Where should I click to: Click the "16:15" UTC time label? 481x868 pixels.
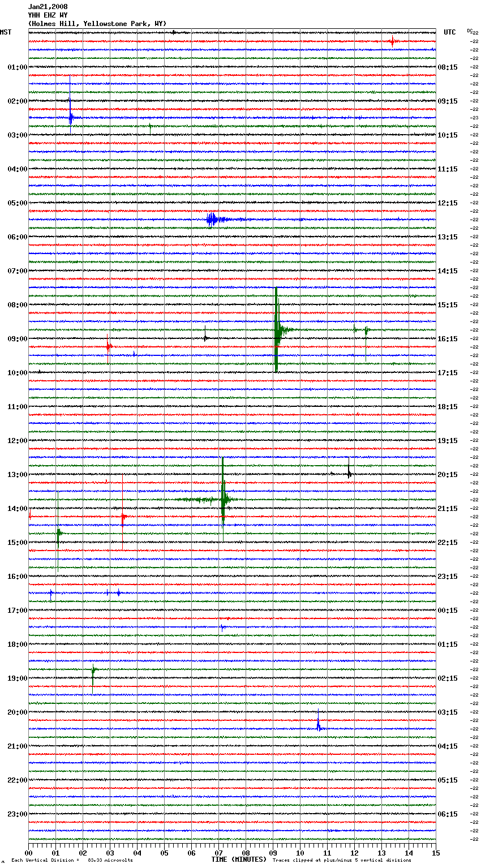pos(448,339)
